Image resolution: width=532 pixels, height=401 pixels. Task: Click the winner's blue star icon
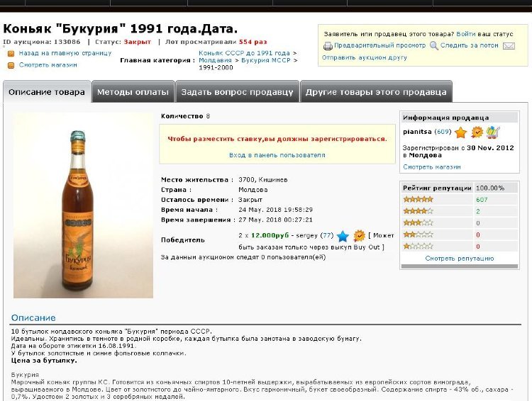[343, 236]
